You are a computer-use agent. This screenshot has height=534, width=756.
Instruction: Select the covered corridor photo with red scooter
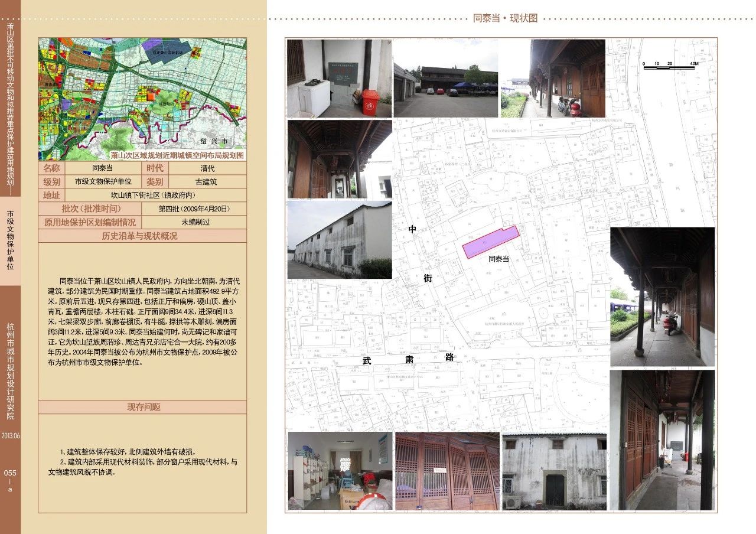(662, 297)
